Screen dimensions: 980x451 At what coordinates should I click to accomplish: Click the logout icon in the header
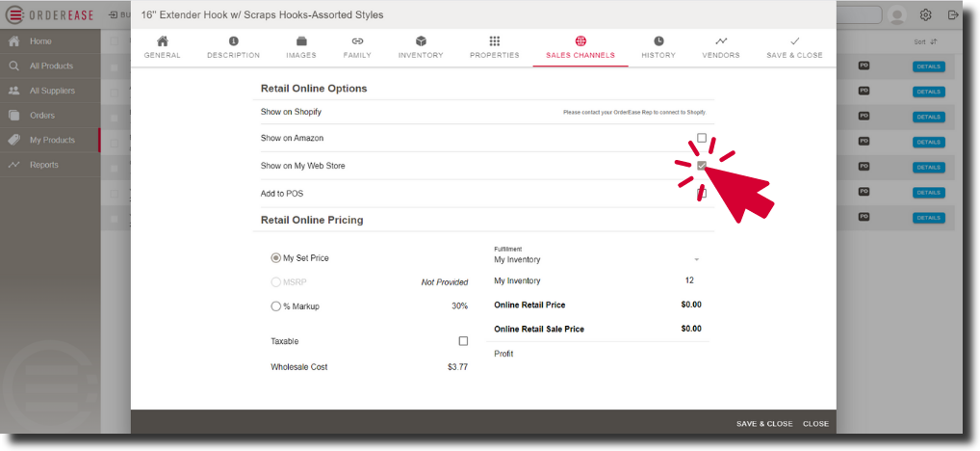[x=953, y=15]
